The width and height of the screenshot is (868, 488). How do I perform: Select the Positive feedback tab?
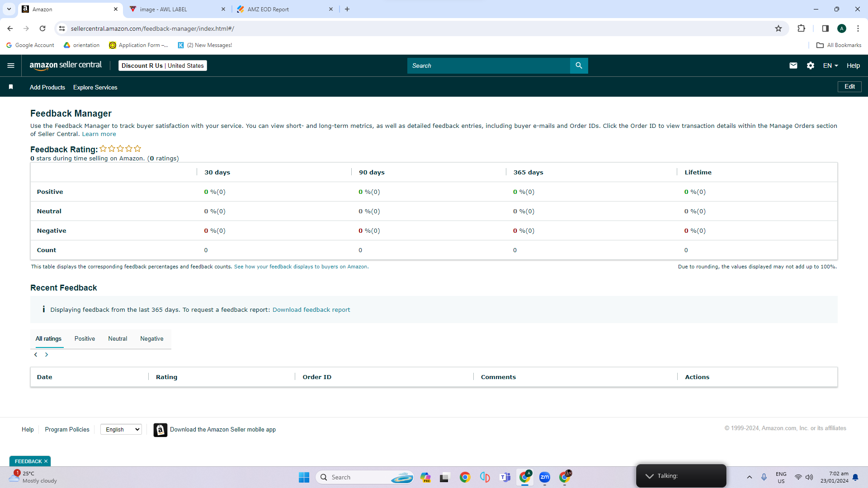point(85,338)
